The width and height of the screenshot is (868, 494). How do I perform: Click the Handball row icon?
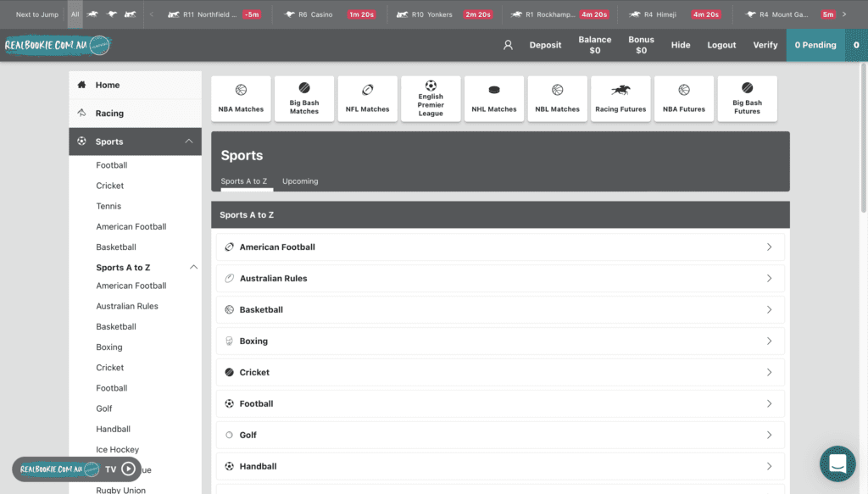pos(229,466)
